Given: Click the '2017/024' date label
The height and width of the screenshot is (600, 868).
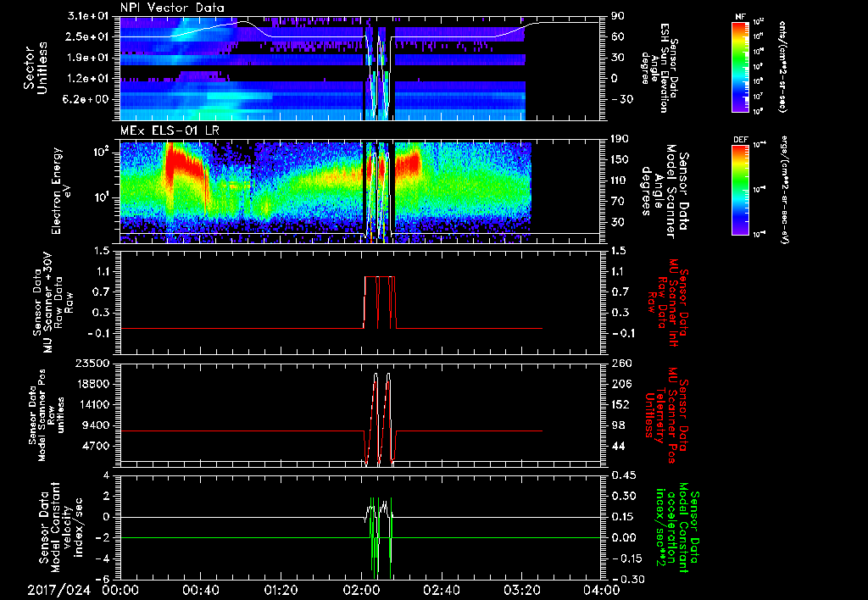Looking at the screenshot, I should (59, 590).
